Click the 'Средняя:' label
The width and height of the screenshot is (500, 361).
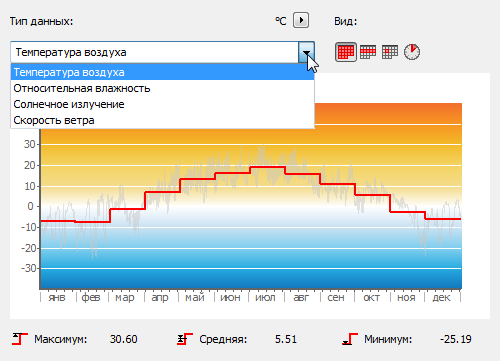[x=223, y=339]
